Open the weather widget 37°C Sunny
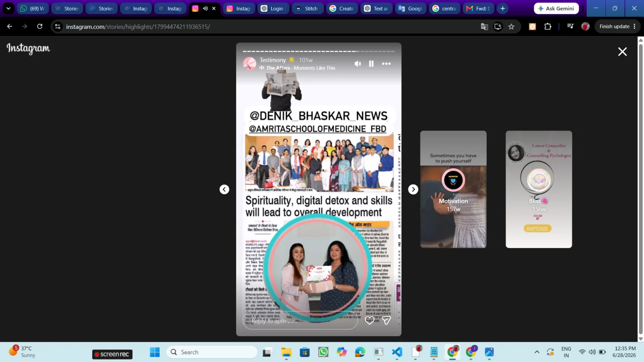Screen dimensions: 644x362 pyautogui.click(x=22, y=352)
